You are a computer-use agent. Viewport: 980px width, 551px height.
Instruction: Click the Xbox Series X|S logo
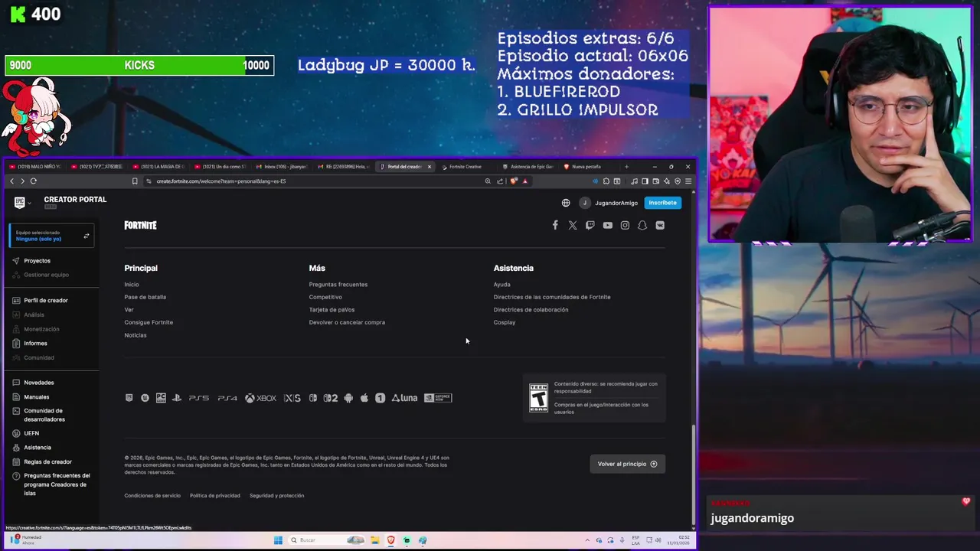pos(292,398)
